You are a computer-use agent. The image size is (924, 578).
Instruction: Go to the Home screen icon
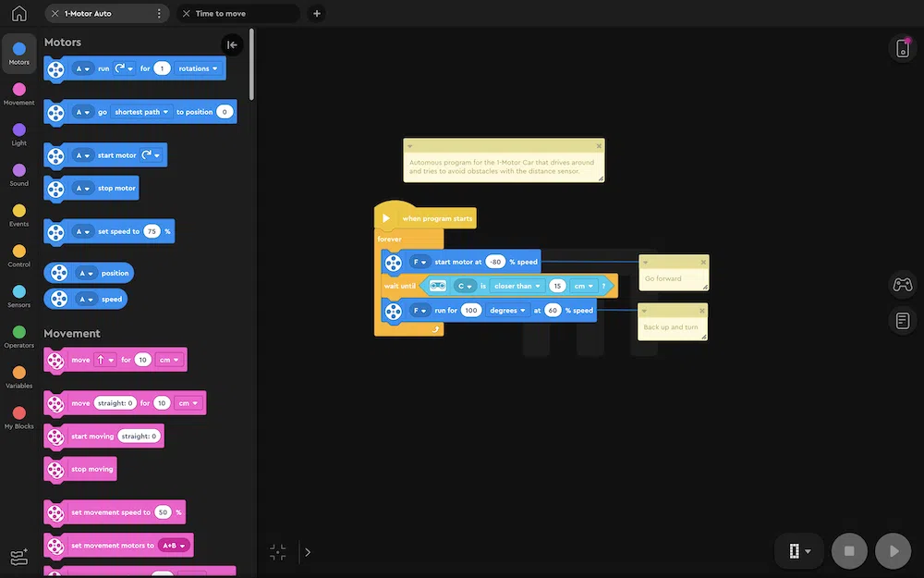coord(18,14)
